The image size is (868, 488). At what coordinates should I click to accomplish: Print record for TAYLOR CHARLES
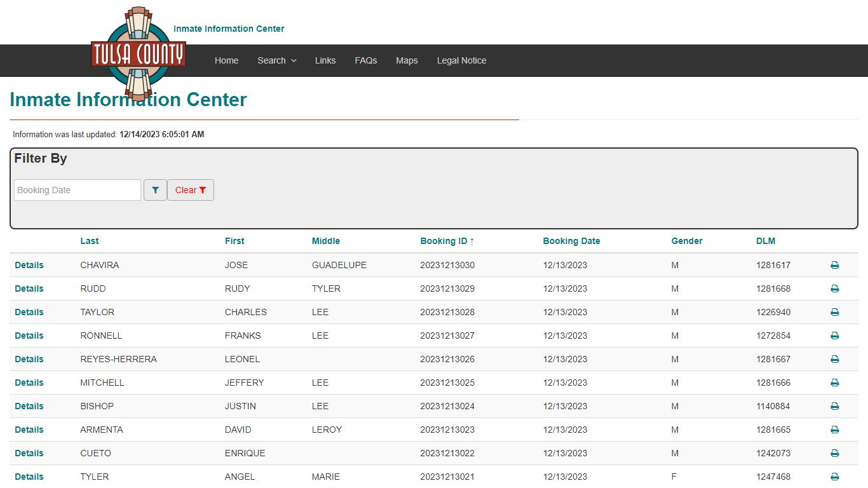(x=834, y=312)
